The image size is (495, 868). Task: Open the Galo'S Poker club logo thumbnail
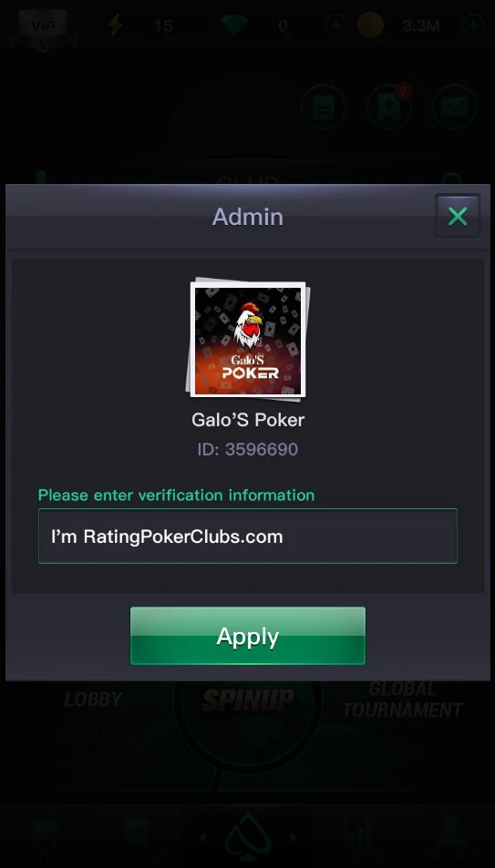pos(248,340)
